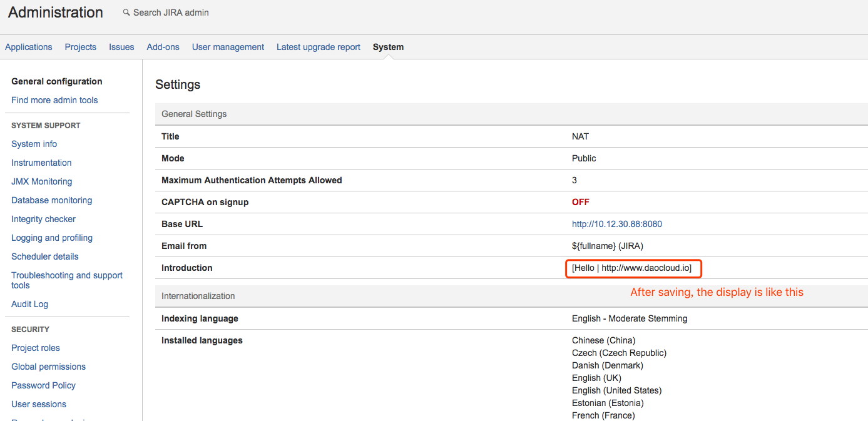Screen dimensions: 868x421
Task: Select General configuration in the sidebar
Action: pos(57,81)
